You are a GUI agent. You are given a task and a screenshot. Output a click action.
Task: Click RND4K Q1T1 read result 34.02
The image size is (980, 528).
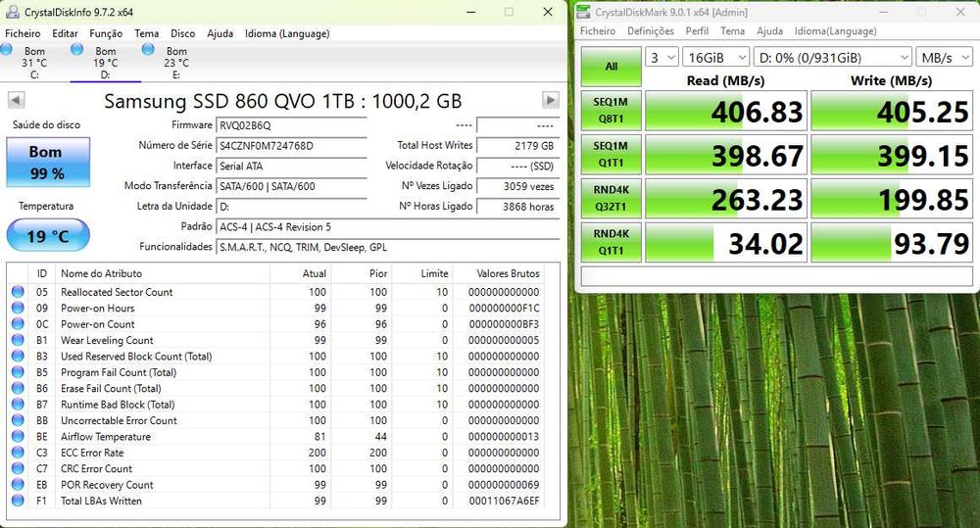point(725,242)
